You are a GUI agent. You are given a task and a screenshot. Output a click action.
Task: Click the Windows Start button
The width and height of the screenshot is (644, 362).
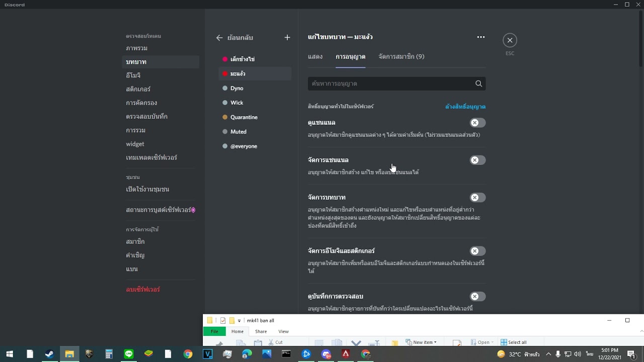tap(10, 354)
